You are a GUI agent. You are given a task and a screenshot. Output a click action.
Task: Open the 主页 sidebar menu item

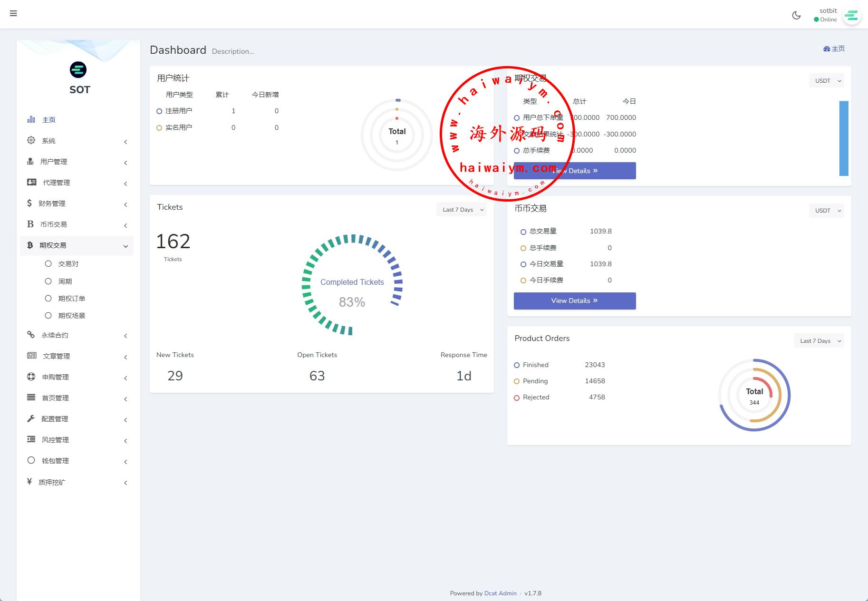(x=49, y=120)
